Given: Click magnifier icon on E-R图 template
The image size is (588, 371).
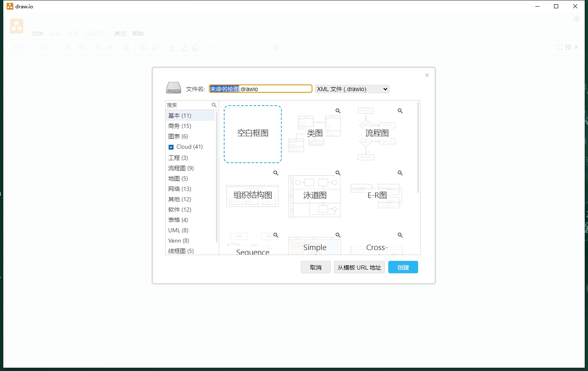Looking at the screenshot, I should pos(400,173).
